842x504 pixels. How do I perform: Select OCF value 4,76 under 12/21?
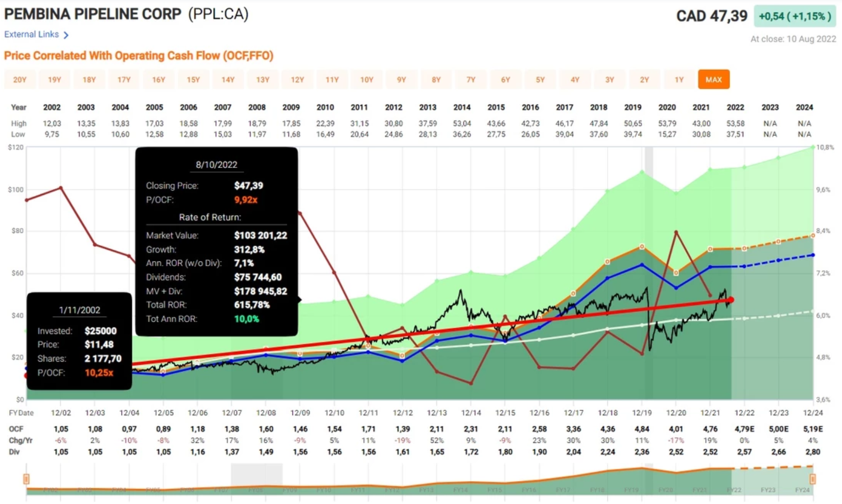pos(710,429)
